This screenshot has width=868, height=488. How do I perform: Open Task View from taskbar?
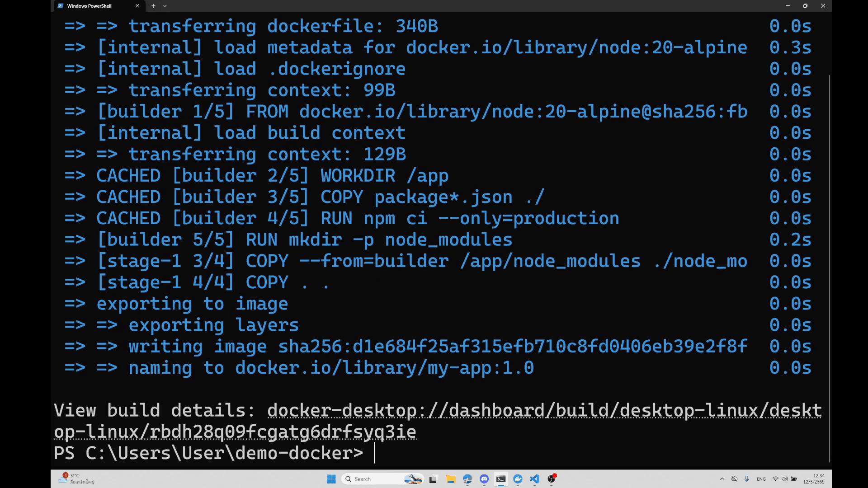pyautogui.click(x=434, y=479)
